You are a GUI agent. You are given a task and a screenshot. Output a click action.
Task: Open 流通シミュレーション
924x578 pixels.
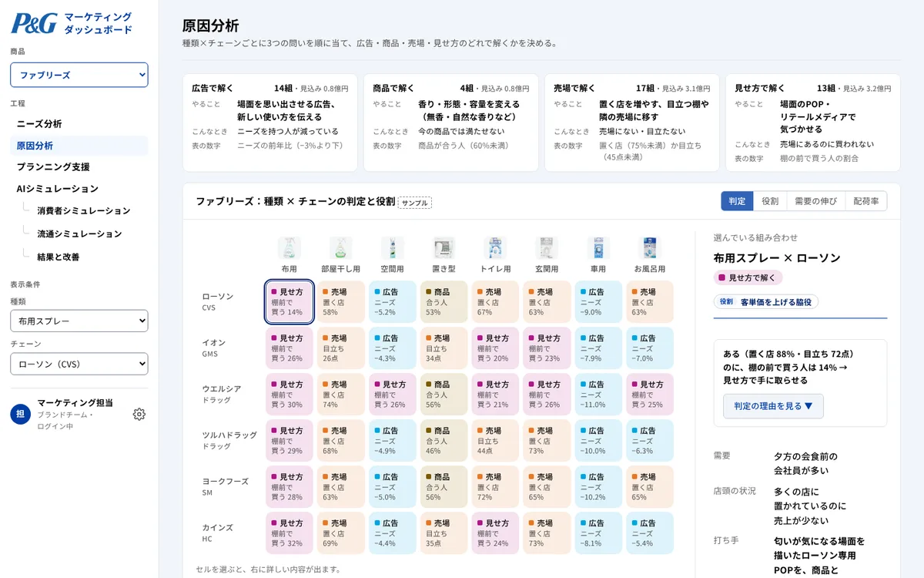tap(79, 234)
